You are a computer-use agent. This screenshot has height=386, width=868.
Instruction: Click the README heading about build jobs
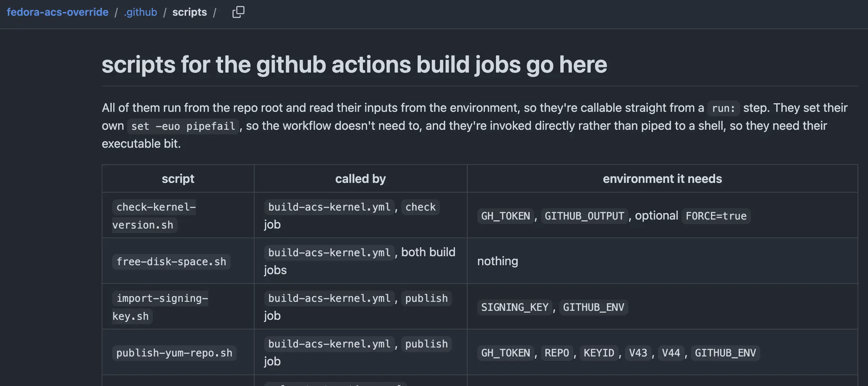point(354,64)
